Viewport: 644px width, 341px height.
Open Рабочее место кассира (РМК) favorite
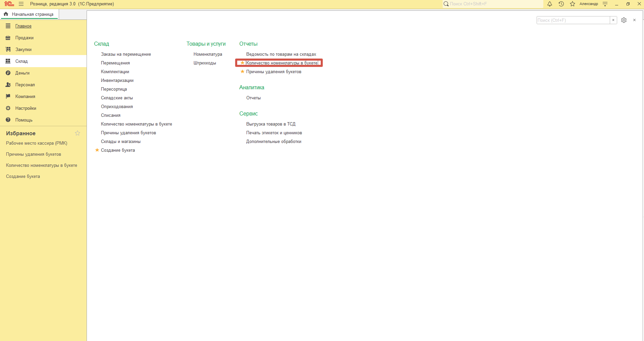(37, 143)
